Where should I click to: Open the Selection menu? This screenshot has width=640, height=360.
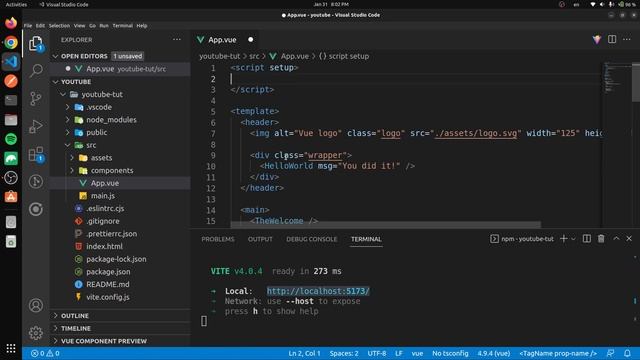[59, 25]
